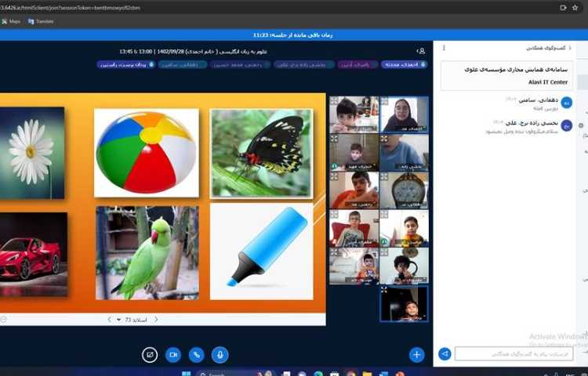Toggle the microphone mute button
588x376 pixels.
point(220,355)
